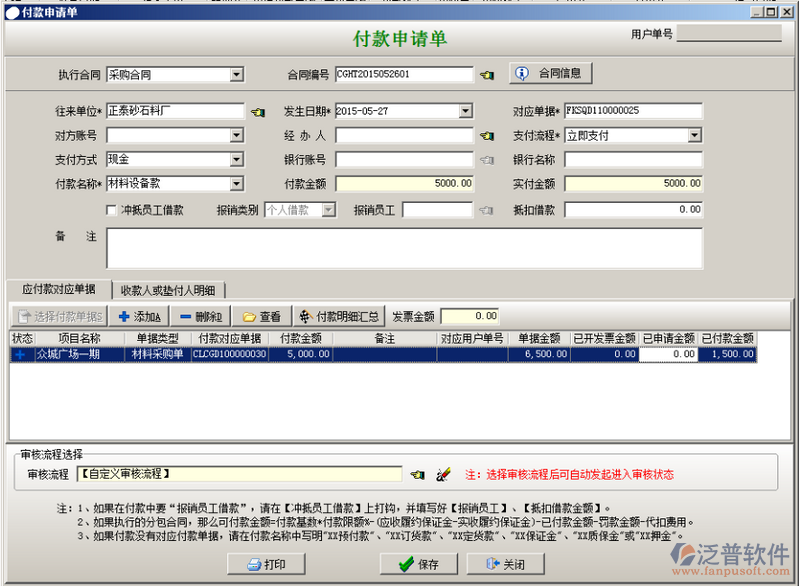Select the 应付款对应单据 tab

pos(58,289)
